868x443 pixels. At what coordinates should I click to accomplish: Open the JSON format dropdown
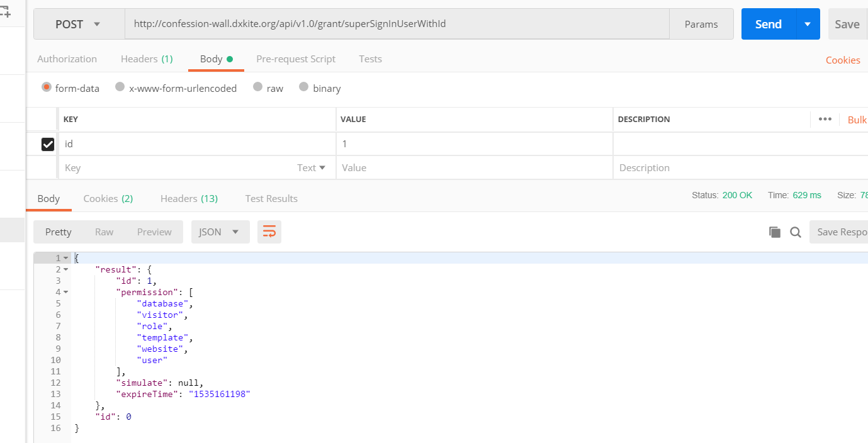click(220, 232)
